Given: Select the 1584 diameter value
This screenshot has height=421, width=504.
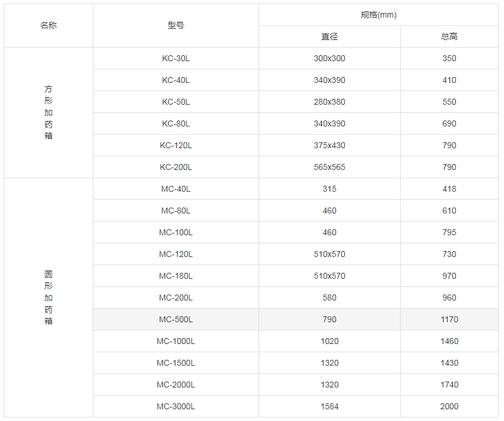Looking at the screenshot, I should [330, 406].
